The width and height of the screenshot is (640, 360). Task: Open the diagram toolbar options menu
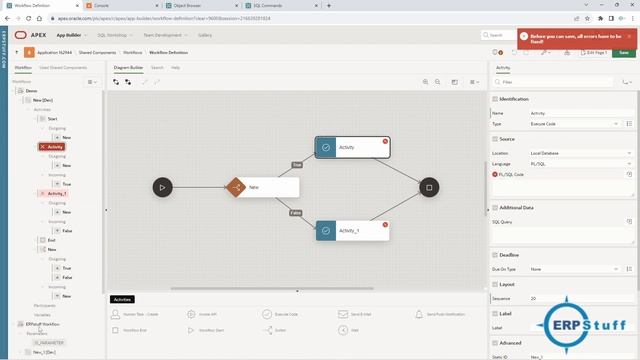(473, 82)
